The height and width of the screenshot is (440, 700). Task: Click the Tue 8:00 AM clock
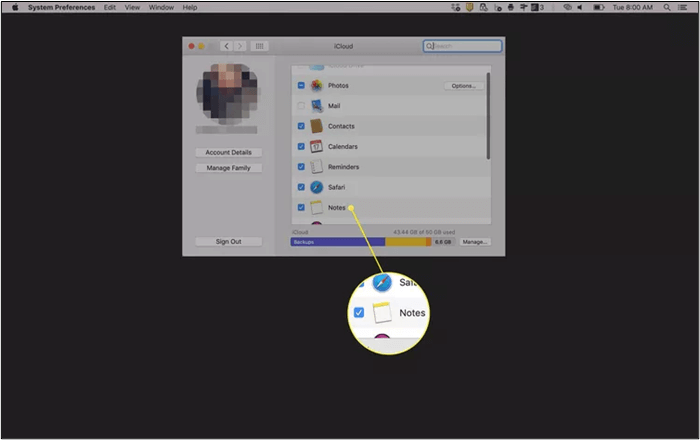(633, 7)
